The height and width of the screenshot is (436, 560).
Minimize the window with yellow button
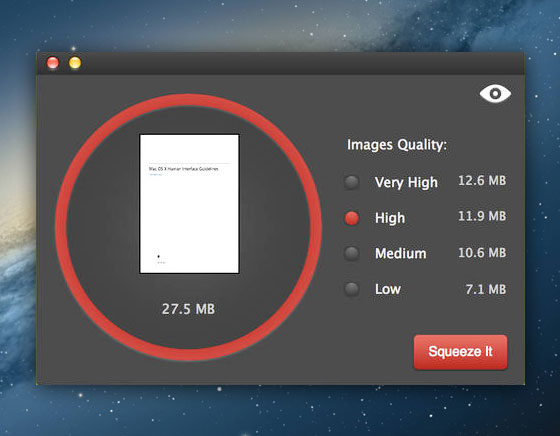[x=75, y=63]
